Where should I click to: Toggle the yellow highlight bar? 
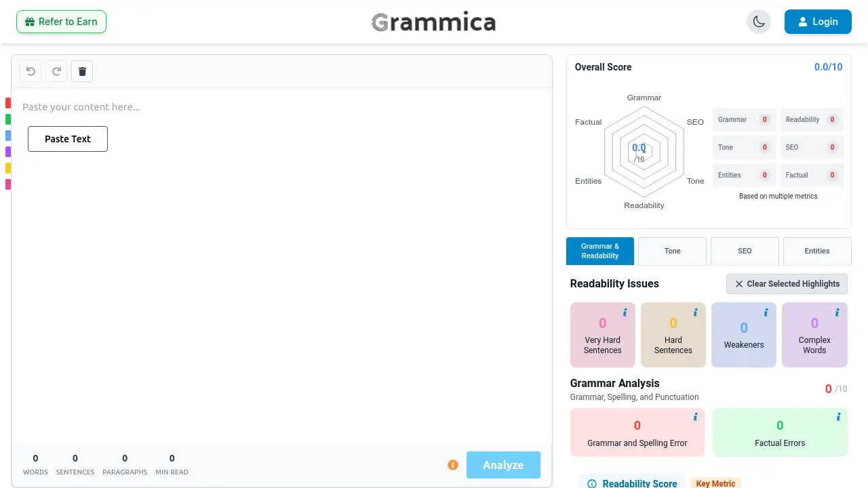coord(7,167)
